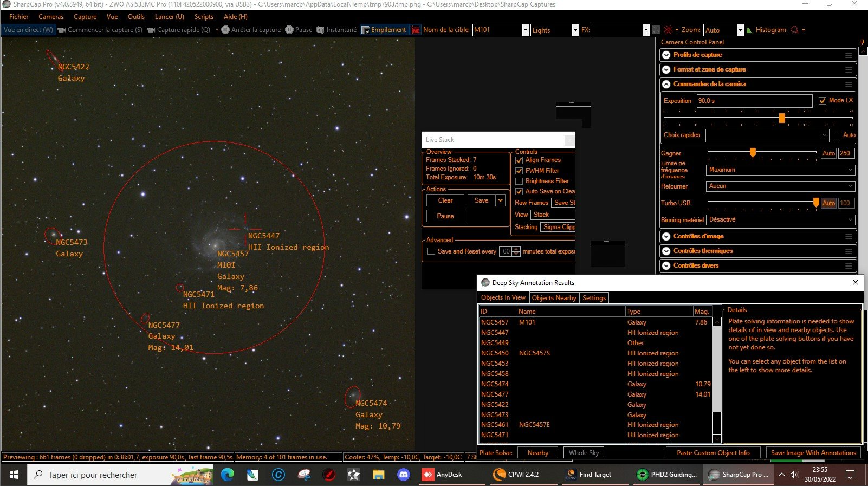
Task: Collapse Commandes de la caméra section
Action: point(666,85)
